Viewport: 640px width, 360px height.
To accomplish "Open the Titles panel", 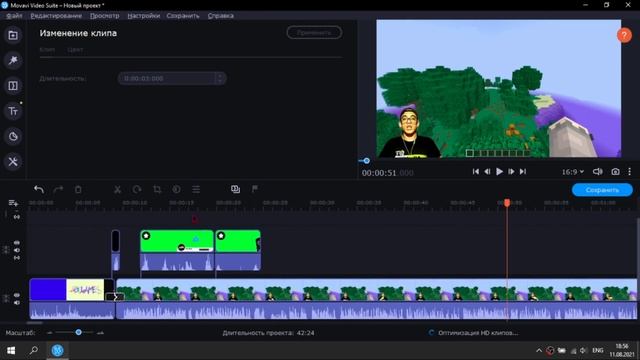I will click(x=13, y=111).
